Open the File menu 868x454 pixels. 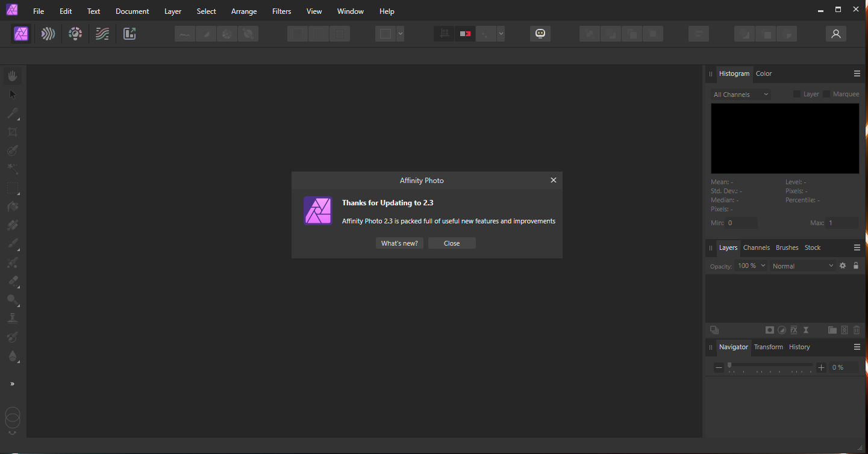coord(39,11)
